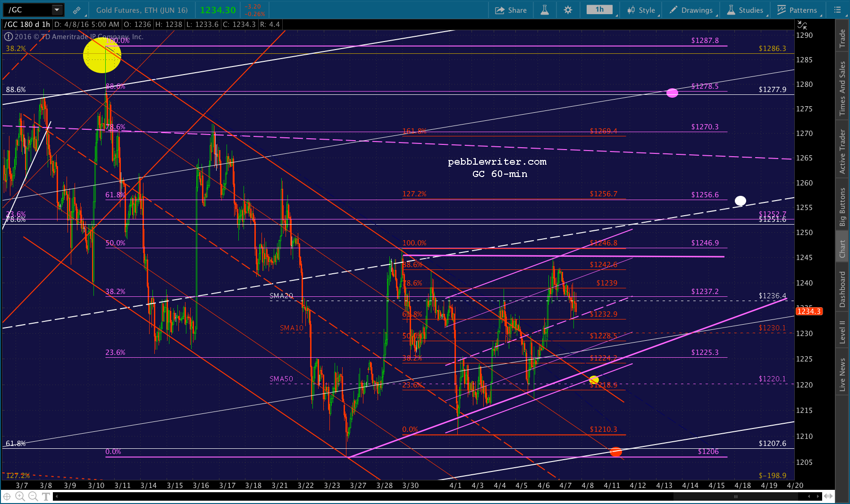Screen dimensions: 850x504
Task: Open the chart list menu icon
Action: pyautogui.click(x=838, y=10)
